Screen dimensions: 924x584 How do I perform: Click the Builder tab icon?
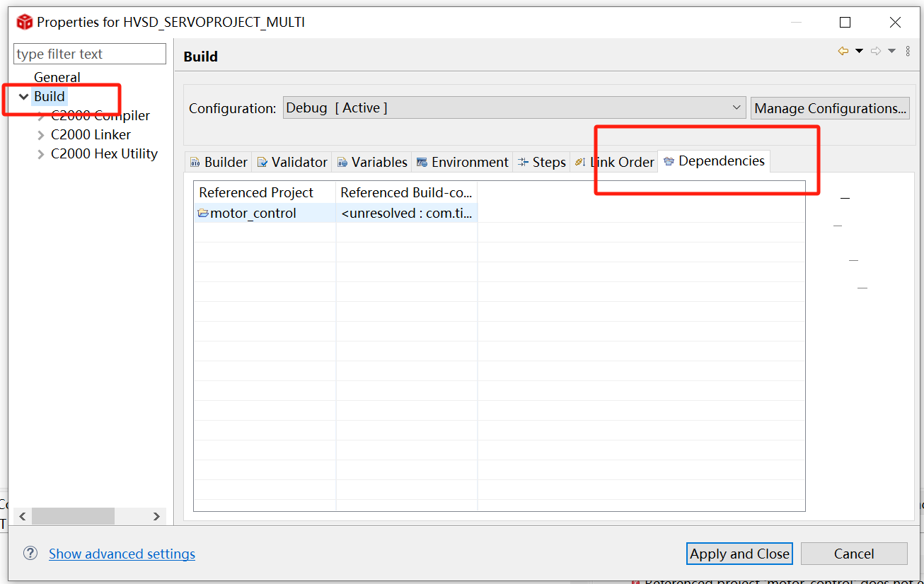coord(195,163)
